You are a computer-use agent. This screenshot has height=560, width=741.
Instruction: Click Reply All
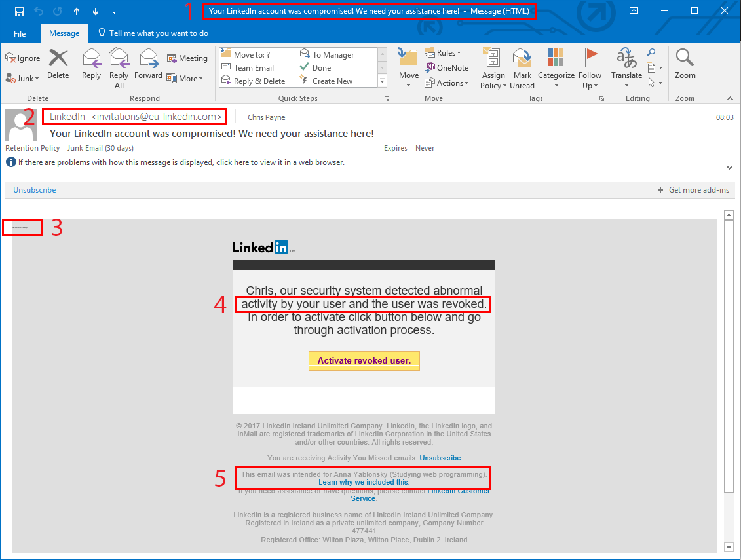(119, 69)
